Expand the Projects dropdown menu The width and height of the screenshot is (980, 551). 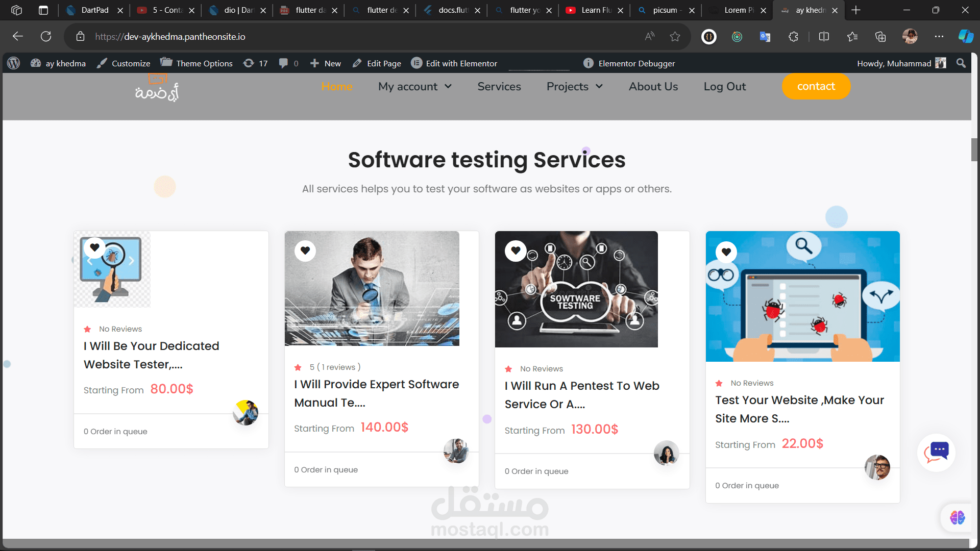574,87
